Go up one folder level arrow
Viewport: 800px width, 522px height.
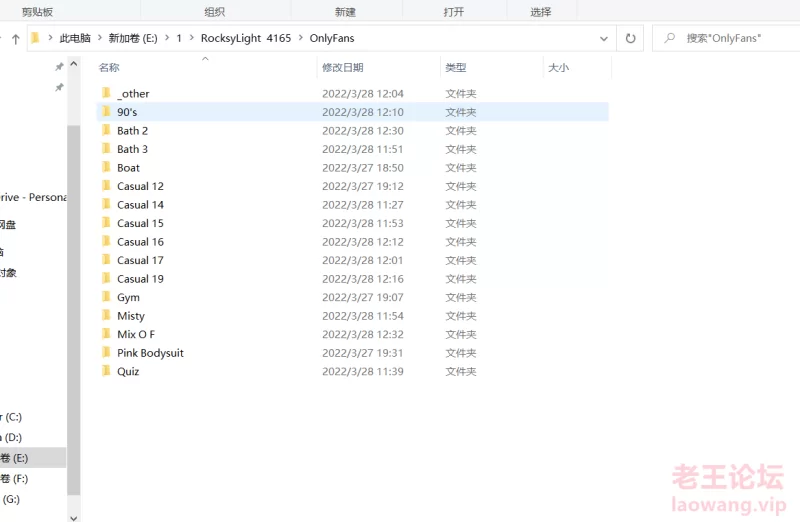click(x=16, y=39)
